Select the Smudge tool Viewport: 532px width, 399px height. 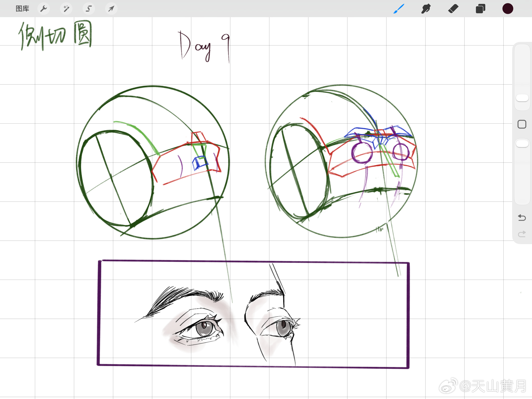426,9
